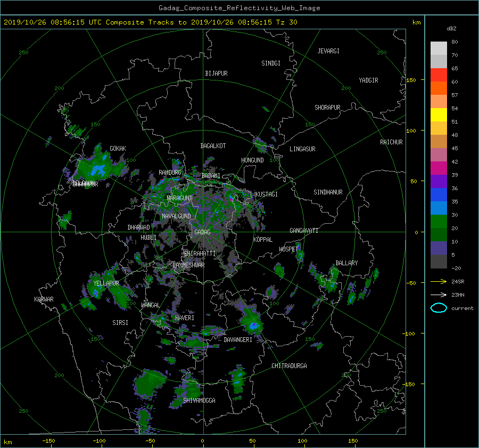This screenshot has width=479, height=448.
Task: Click the HUNGUND city label
Action: tap(252, 160)
